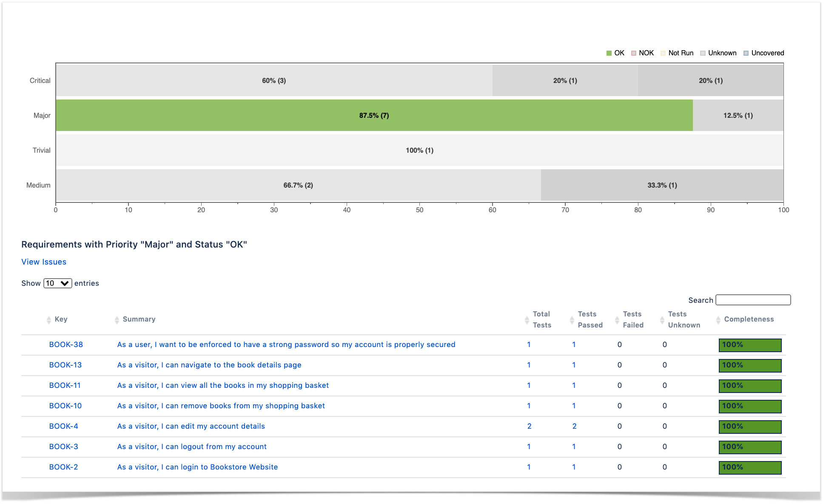Select the Major 12.5% (1) bar segment
The height and width of the screenshot is (504, 826).
tap(738, 115)
